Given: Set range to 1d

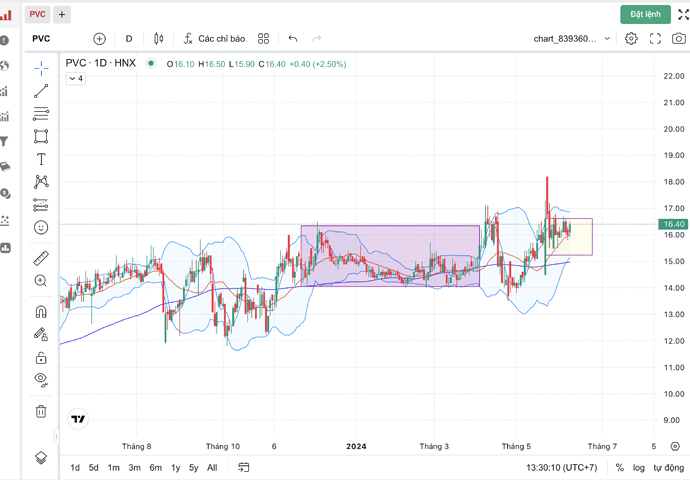Looking at the screenshot, I should [75, 468].
